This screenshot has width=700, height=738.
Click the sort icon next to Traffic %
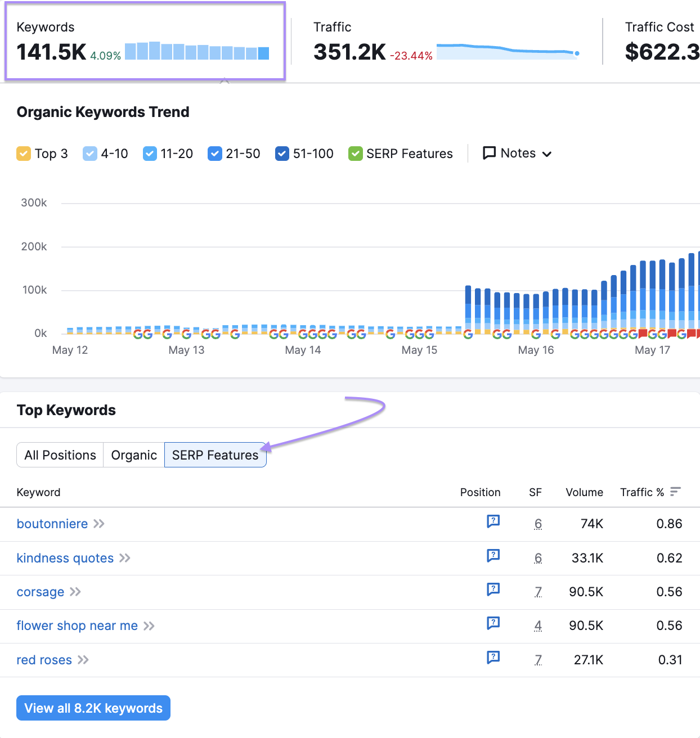click(676, 492)
